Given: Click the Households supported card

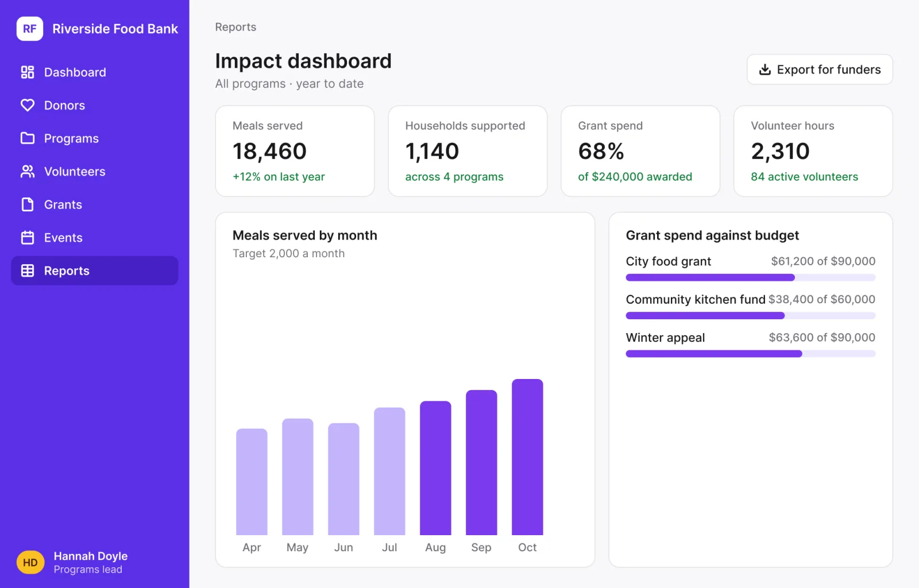Looking at the screenshot, I should (468, 151).
